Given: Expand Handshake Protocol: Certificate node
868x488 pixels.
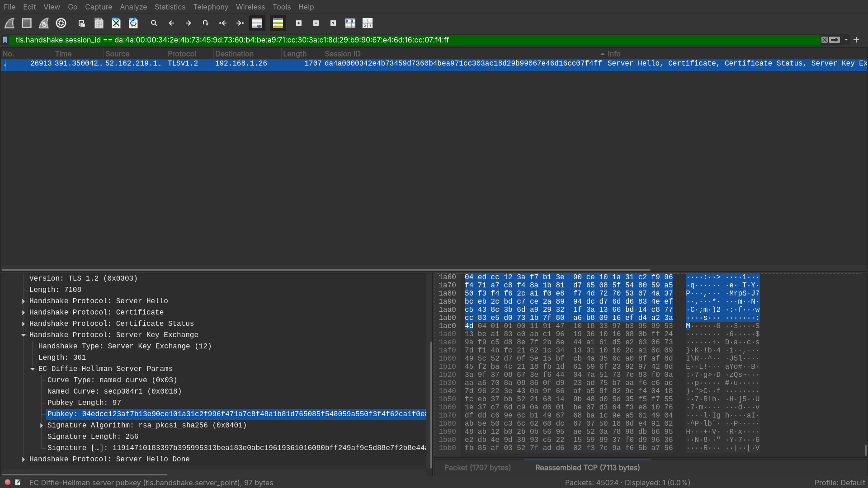Looking at the screenshot, I should pos(24,312).
